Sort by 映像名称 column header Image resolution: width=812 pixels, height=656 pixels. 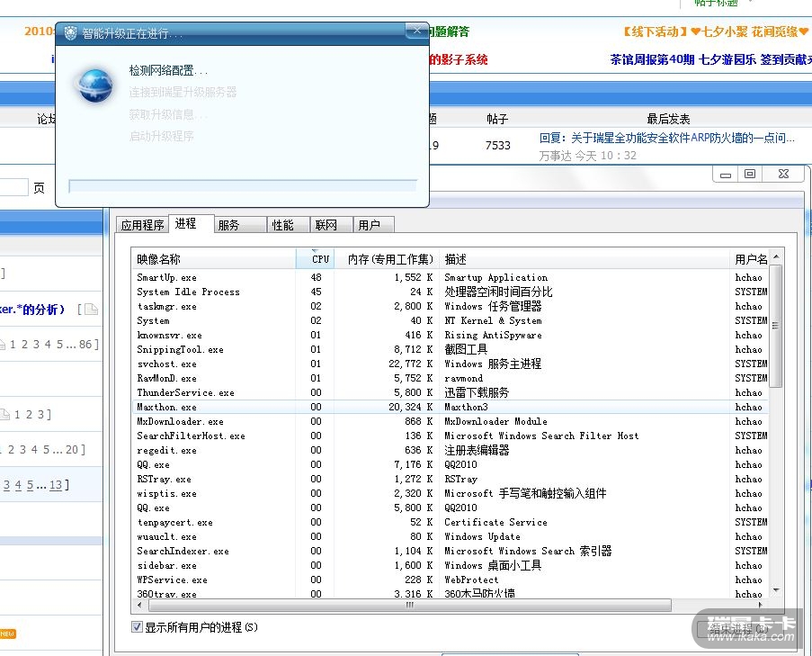(213, 258)
